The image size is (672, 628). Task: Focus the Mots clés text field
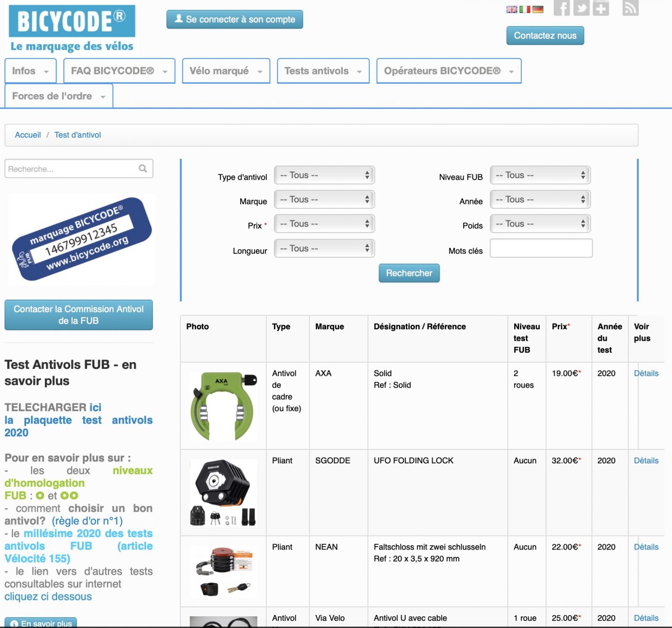tap(541, 248)
